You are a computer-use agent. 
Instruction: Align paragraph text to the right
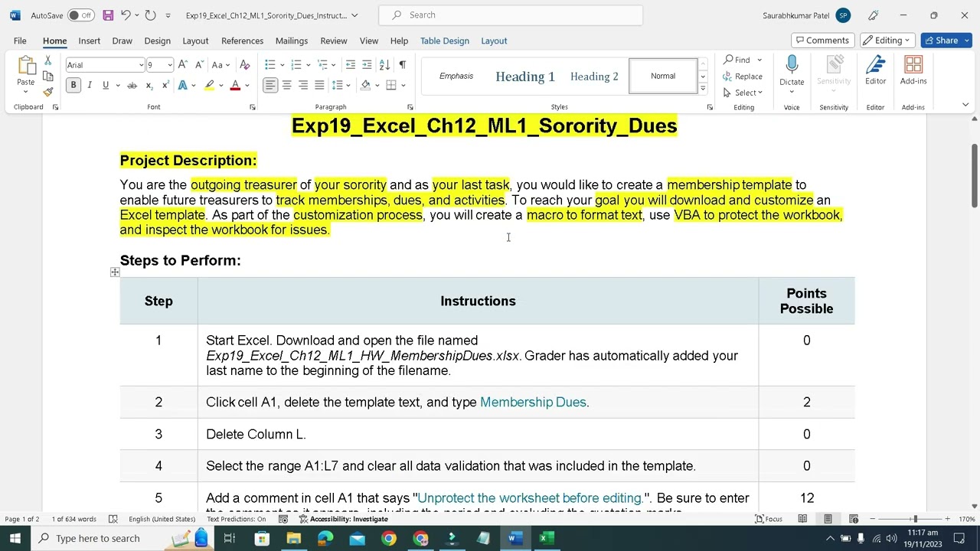[303, 86]
